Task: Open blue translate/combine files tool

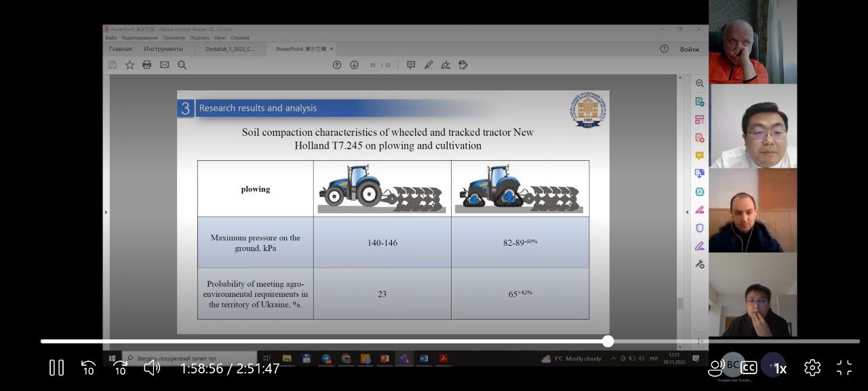Action: (700, 174)
